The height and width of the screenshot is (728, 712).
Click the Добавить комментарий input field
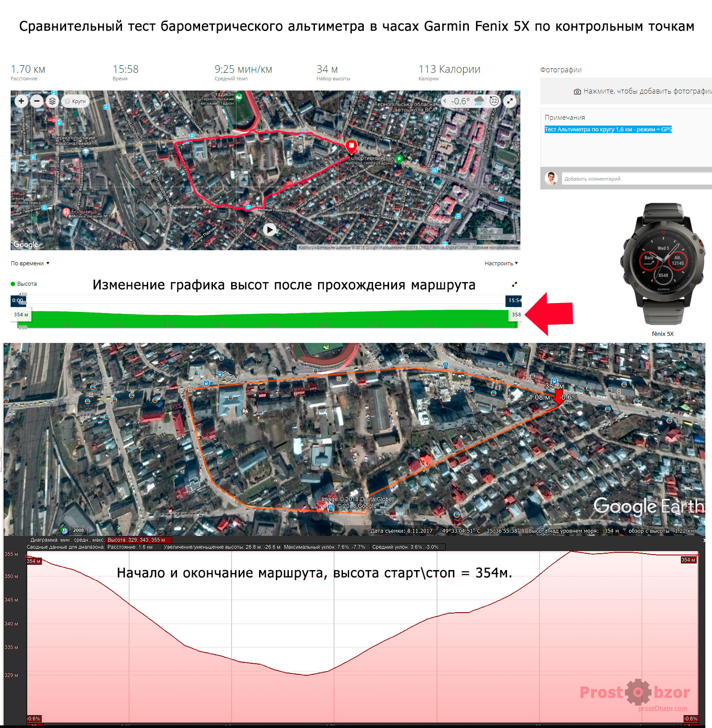pos(634,179)
